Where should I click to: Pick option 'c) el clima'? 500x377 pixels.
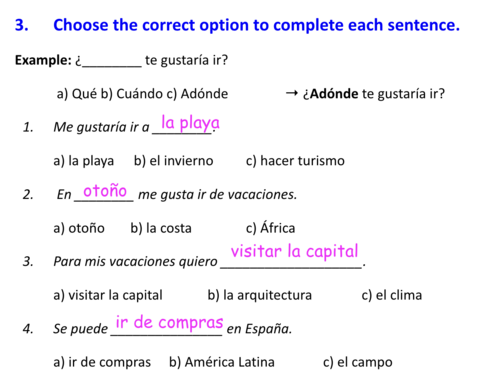392,295
